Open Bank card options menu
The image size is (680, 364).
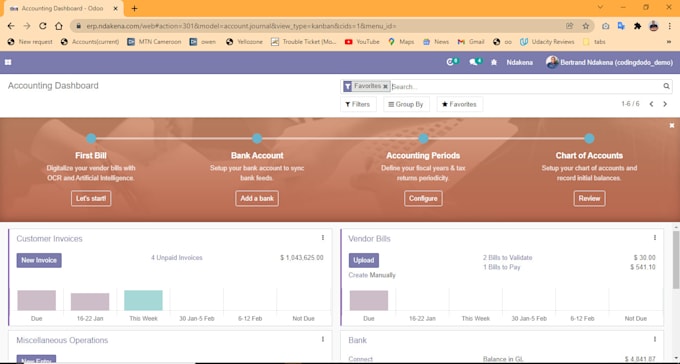655,339
